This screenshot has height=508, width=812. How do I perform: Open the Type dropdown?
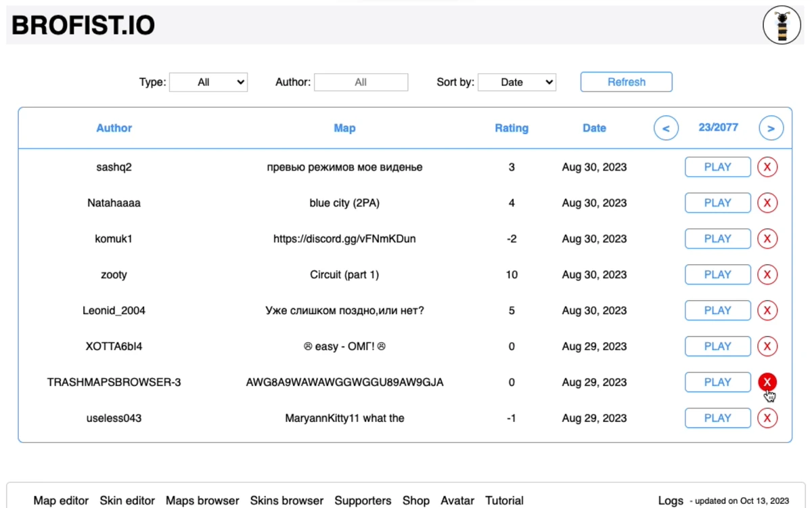point(208,83)
